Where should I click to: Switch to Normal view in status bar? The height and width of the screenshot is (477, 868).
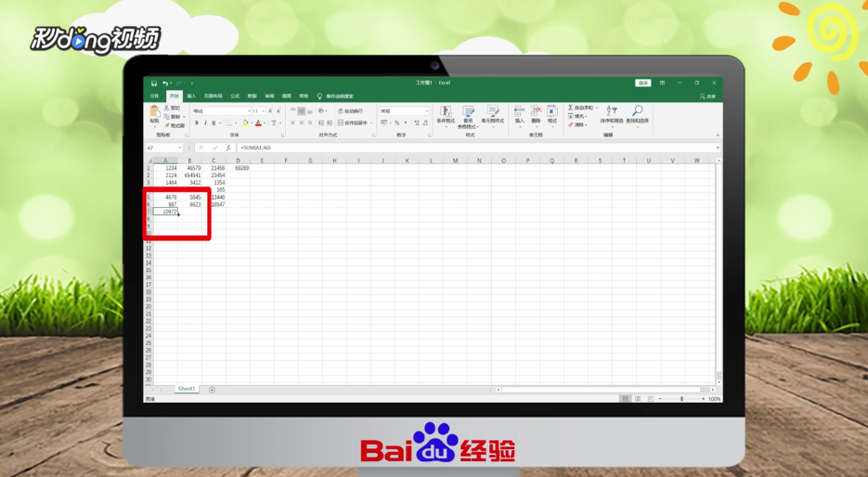tap(625, 398)
